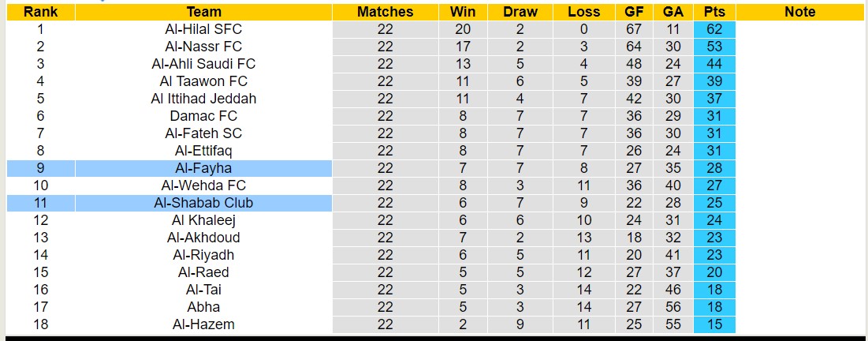
Task: Select the highlighted Al-Shabab Club row
Action: (203, 203)
